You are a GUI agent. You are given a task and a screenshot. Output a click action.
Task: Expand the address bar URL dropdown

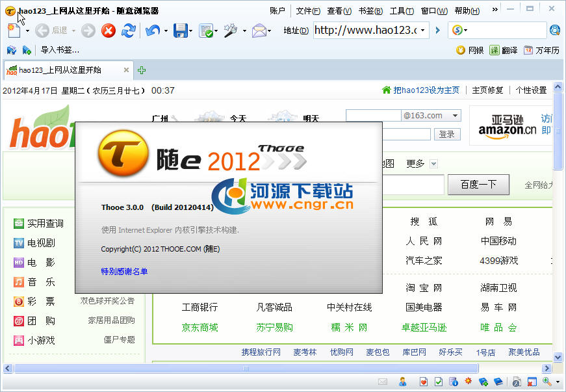[x=423, y=31]
